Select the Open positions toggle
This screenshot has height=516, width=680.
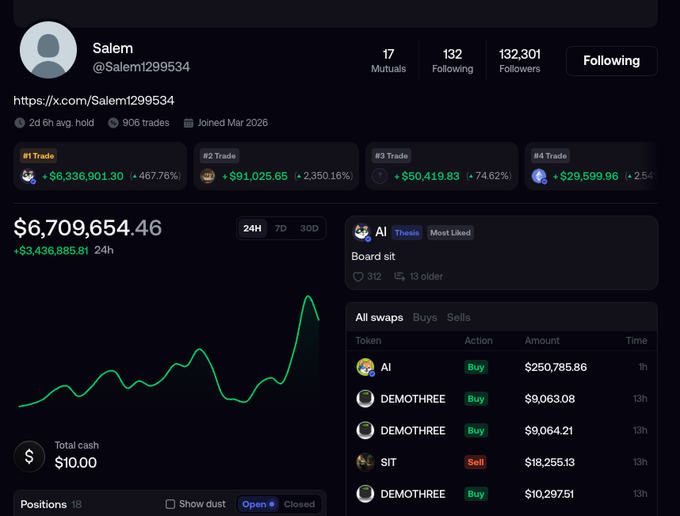[x=258, y=504]
